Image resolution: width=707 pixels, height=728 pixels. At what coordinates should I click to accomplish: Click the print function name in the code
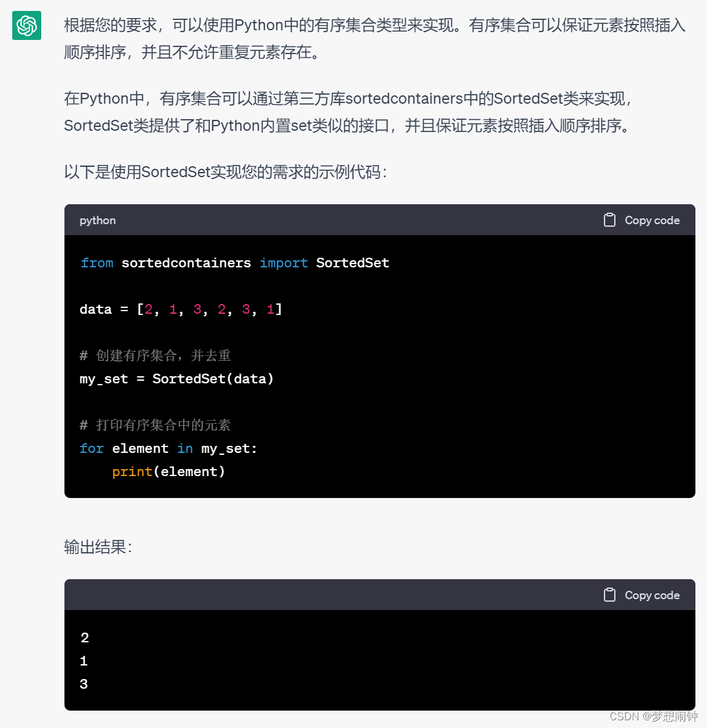click(x=132, y=471)
